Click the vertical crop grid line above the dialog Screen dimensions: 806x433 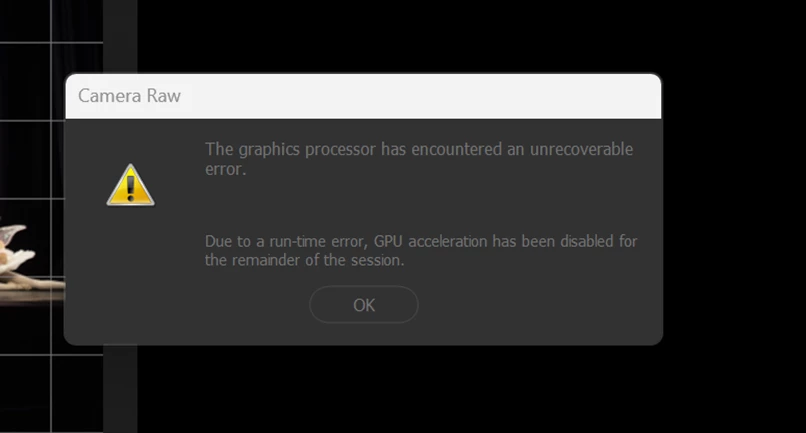[51, 36]
